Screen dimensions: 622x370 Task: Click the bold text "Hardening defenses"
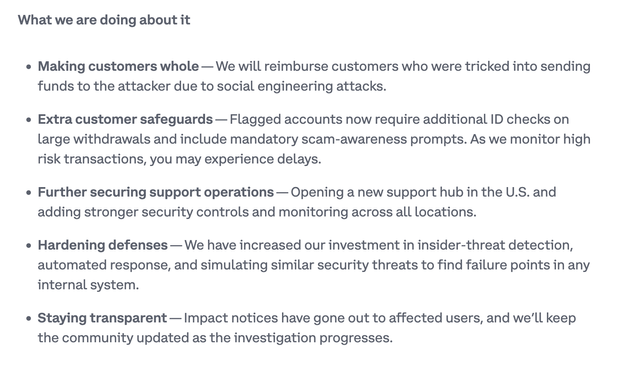click(x=103, y=245)
